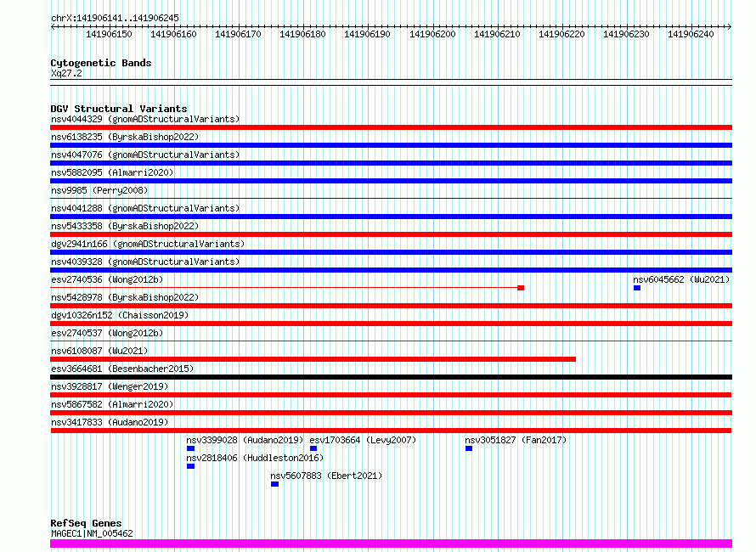The width and height of the screenshot is (756, 552).
Task: Open the nsv3399028 (Audano2019) label
Action: click(245, 440)
